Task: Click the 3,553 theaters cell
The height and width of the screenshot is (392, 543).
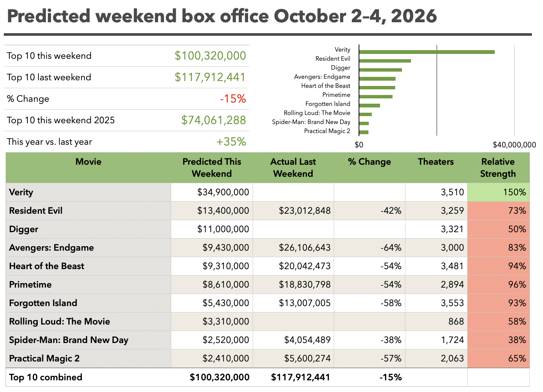Action: [x=436, y=303]
